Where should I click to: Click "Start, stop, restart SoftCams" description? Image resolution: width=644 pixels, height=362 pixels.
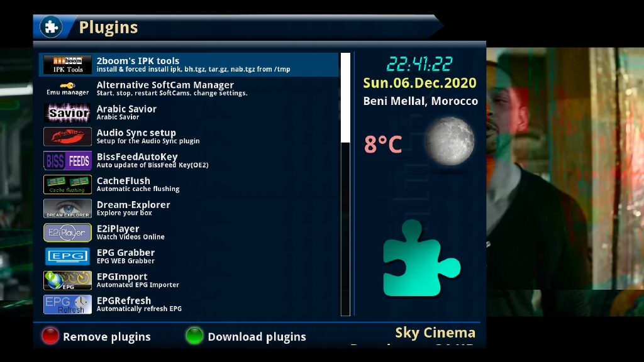[x=172, y=93]
